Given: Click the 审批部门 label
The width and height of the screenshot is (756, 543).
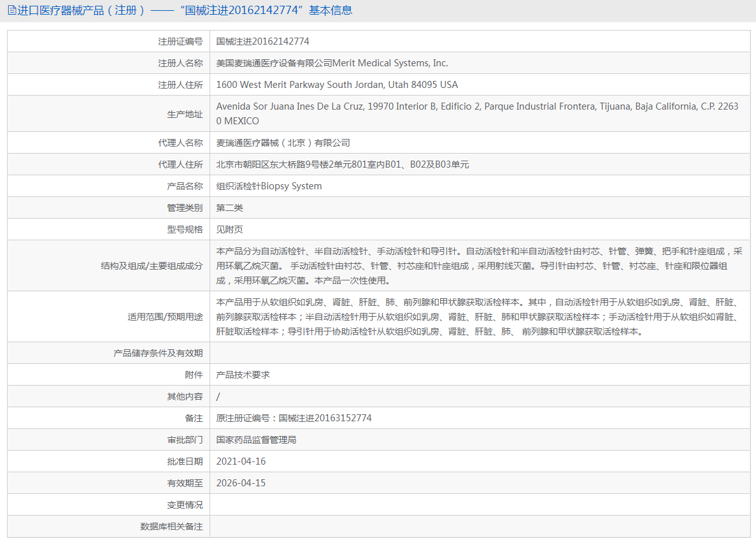Looking at the screenshot, I should pos(185,440).
